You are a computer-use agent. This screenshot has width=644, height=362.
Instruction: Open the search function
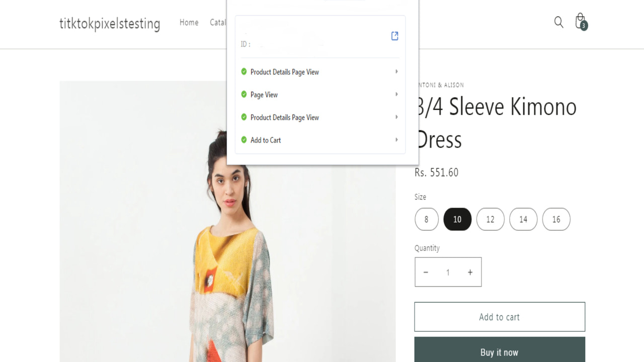[x=558, y=22]
